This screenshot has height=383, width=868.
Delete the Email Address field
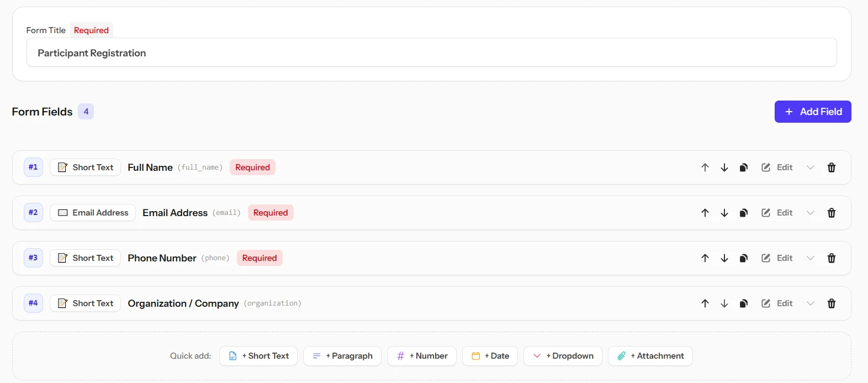point(832,213)
